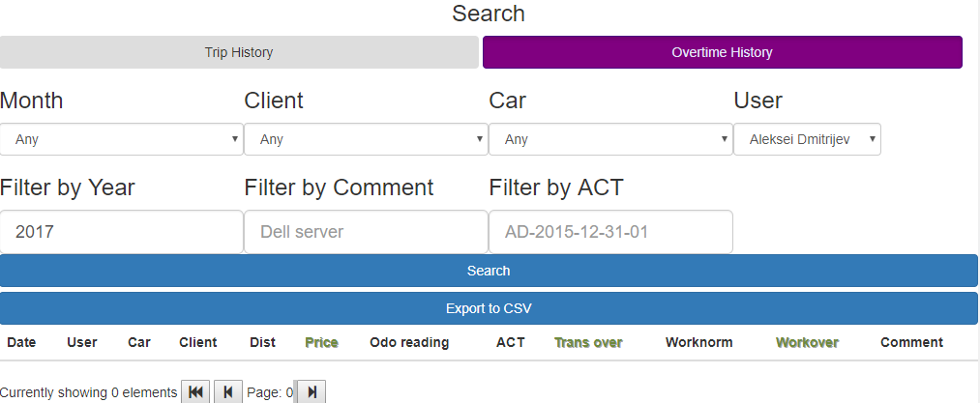Click the Trans over column header
The width and height of the screenshot is (980, 403).
(588, 342)
